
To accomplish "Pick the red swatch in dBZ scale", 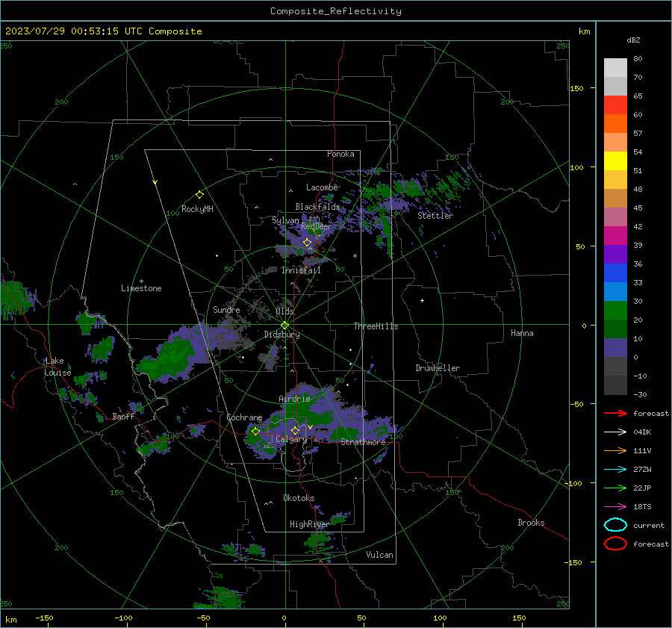I will [615, 105].
